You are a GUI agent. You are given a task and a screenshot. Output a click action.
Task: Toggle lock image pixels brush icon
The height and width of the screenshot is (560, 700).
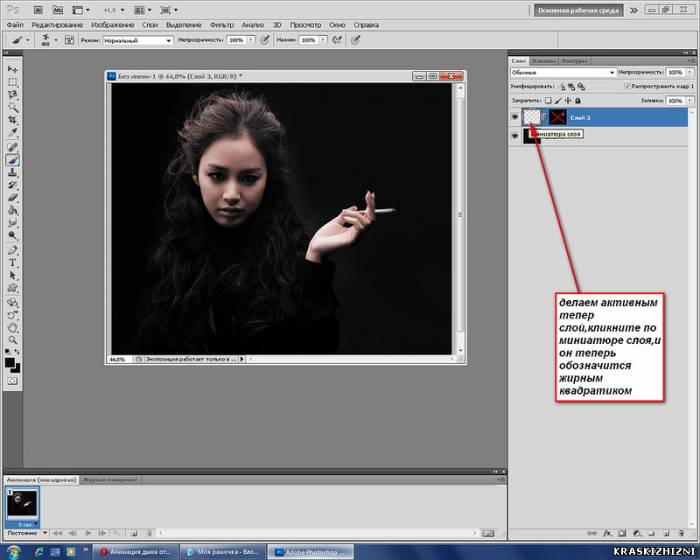[x=558, y=100]
